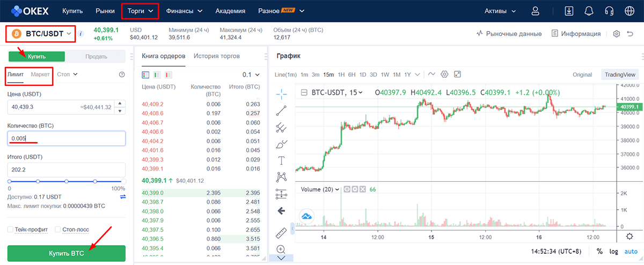Open the Академия menu item
This screenshot has width=644, height=265.
[x=230, y=11]
